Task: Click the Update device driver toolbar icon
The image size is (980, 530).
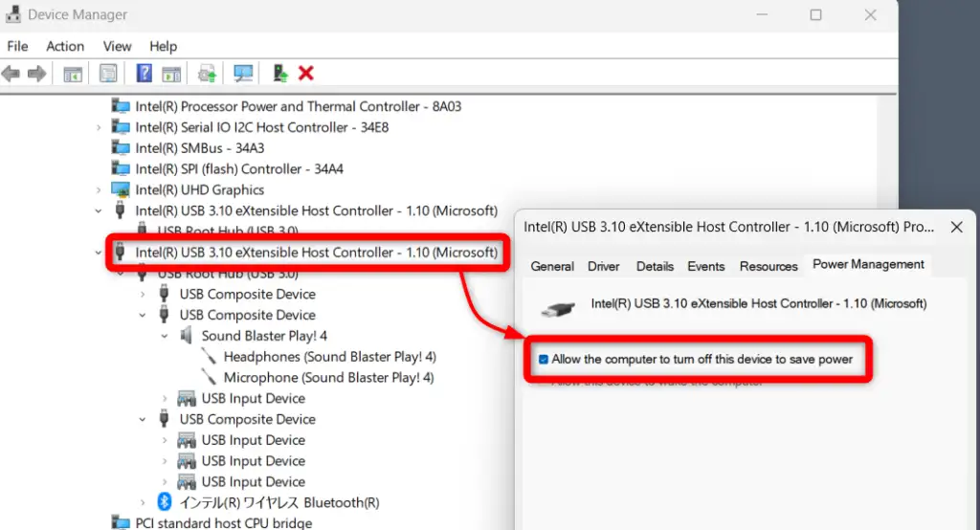Action: (x=207, y=74)
